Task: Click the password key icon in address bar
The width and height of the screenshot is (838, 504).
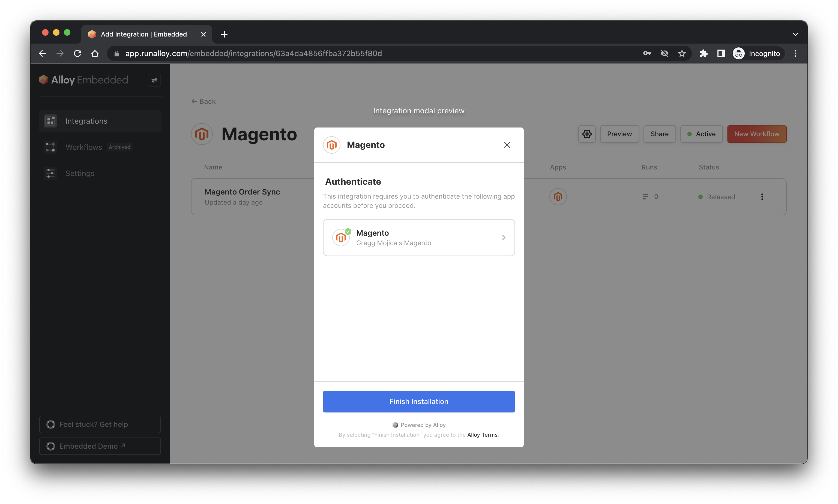Action: 647,54
